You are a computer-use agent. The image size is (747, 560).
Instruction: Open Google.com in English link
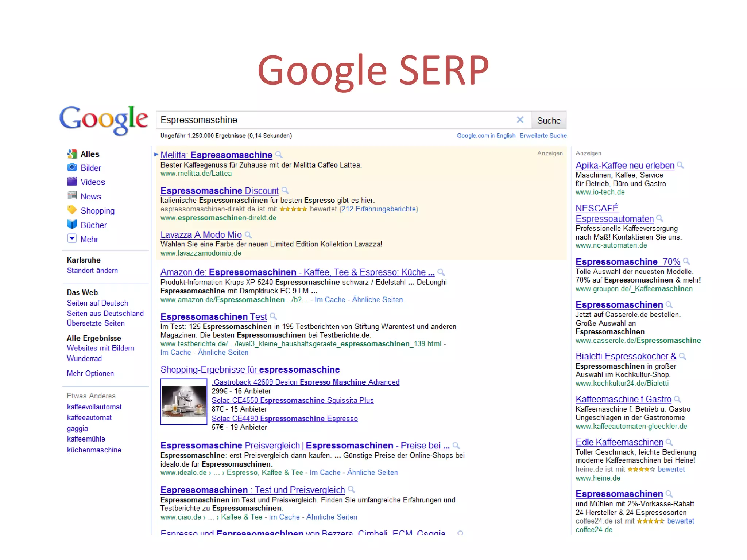[486, 135]
